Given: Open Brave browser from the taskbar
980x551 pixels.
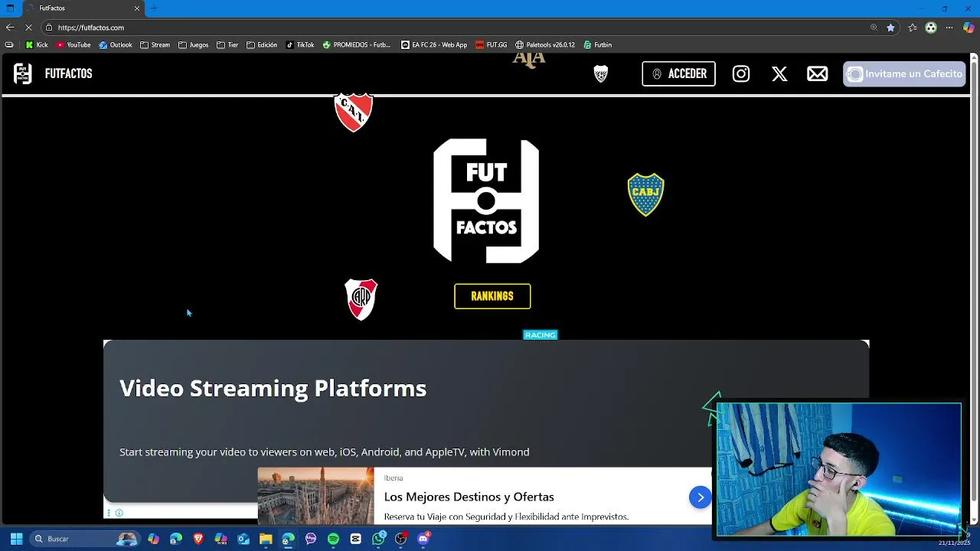Looking at the screenshot, I should tap(199, 539).
